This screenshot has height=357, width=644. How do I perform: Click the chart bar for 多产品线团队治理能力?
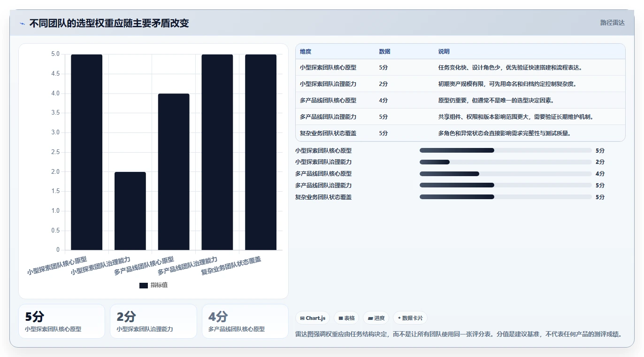(217, 152)
